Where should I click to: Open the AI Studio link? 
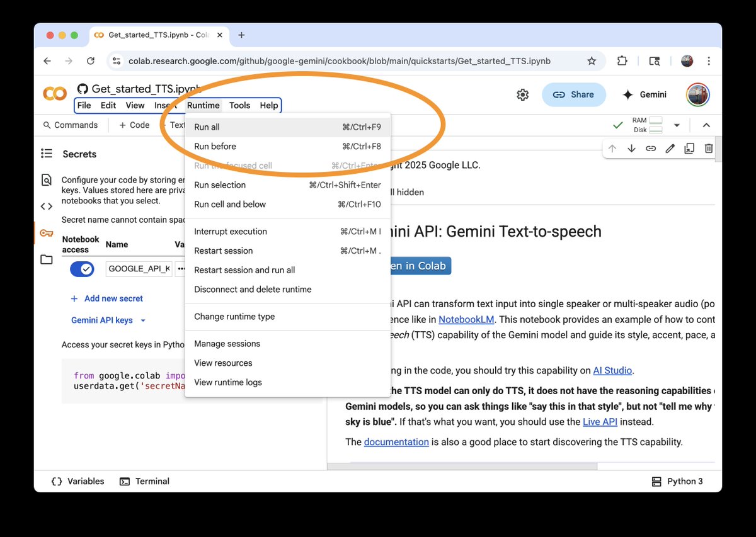click(x=612, y=370)
